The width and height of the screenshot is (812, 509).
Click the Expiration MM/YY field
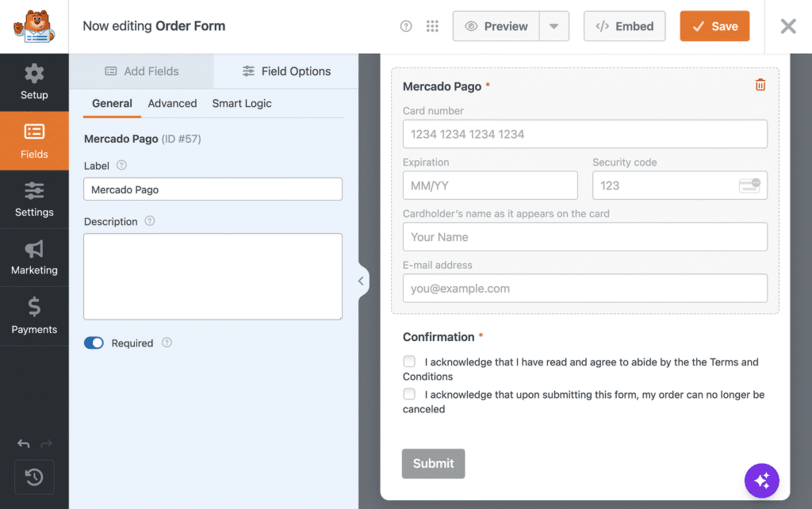coord(490,186)
